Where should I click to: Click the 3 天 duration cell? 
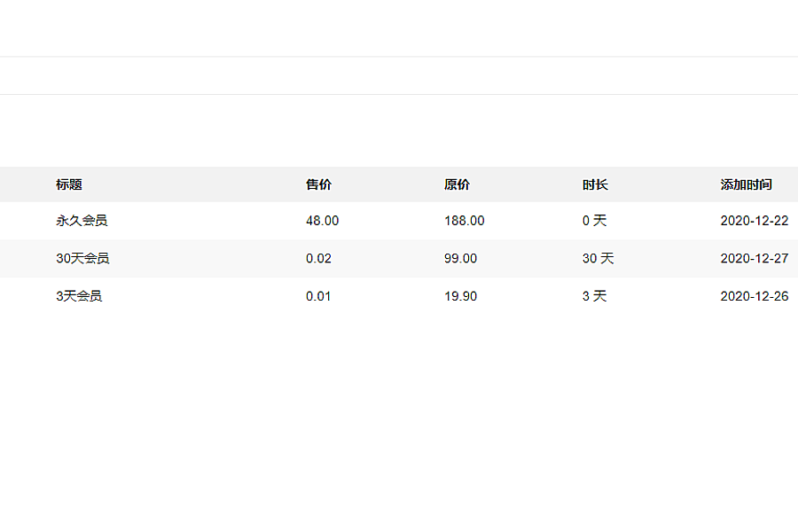tap(594, 296)
